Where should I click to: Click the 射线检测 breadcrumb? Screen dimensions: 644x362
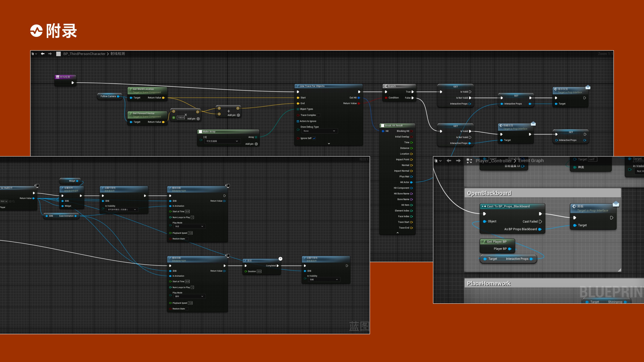point(118,54)
